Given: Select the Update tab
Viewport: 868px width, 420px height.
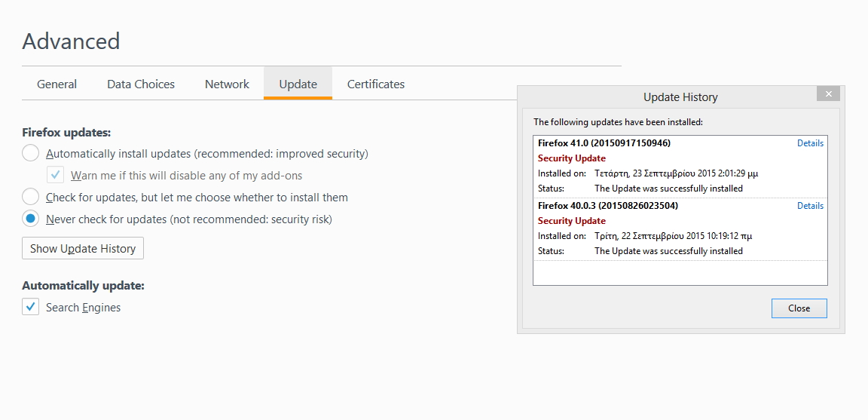Looking at the screenshot, I should pos(298,84).
